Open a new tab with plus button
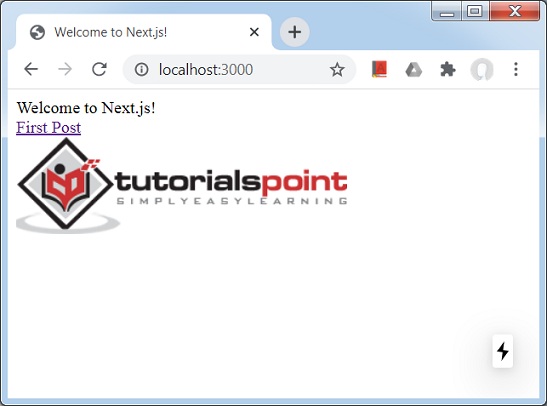The width and height of the screenshot is (547, 406). [295, 32]
